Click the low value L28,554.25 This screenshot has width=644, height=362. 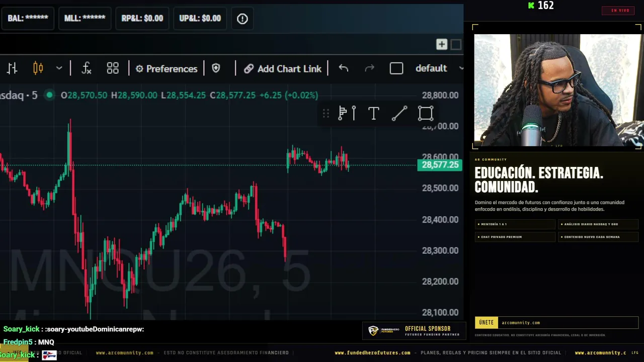pos(183,96)
